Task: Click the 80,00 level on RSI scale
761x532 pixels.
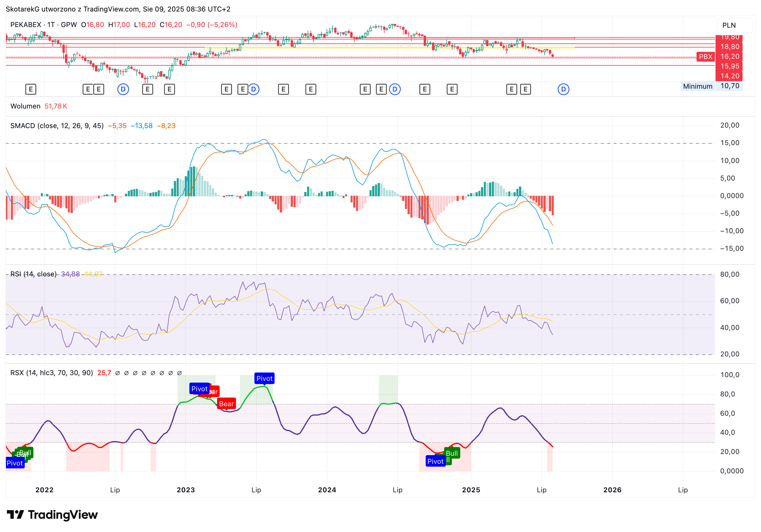Action: pyautogui.click(x=730, y=274)
